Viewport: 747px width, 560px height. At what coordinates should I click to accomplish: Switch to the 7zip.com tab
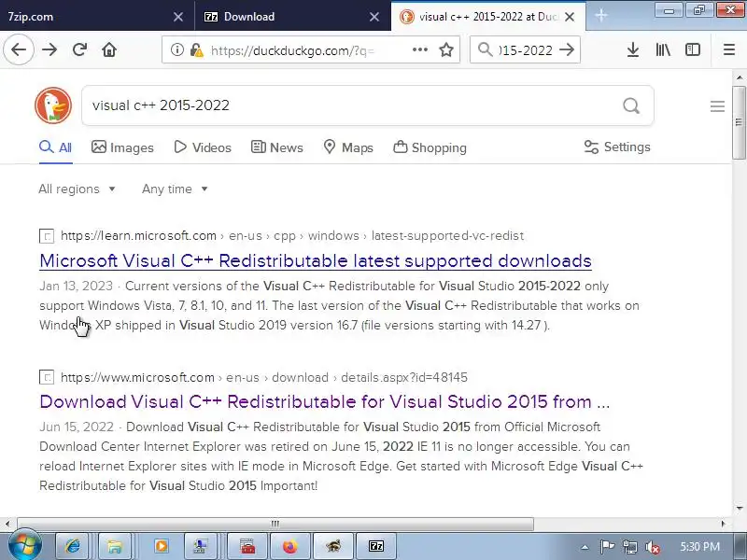coord(97,16)
